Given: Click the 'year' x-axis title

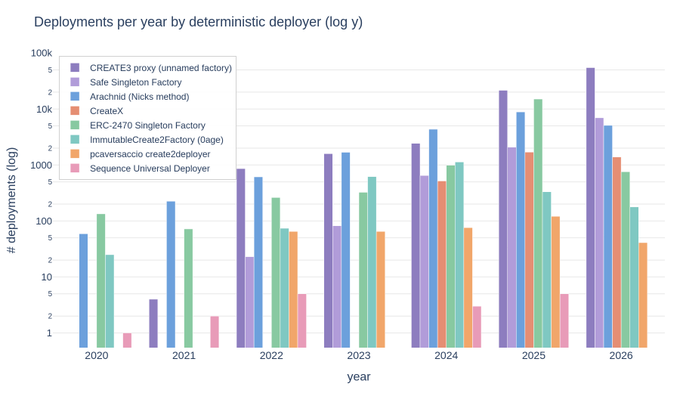Looking at the screenshot, I should coord(359,377).
